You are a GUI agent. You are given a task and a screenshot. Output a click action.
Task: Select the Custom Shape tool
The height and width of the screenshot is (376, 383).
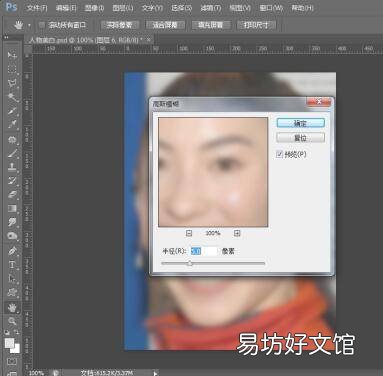12,293
